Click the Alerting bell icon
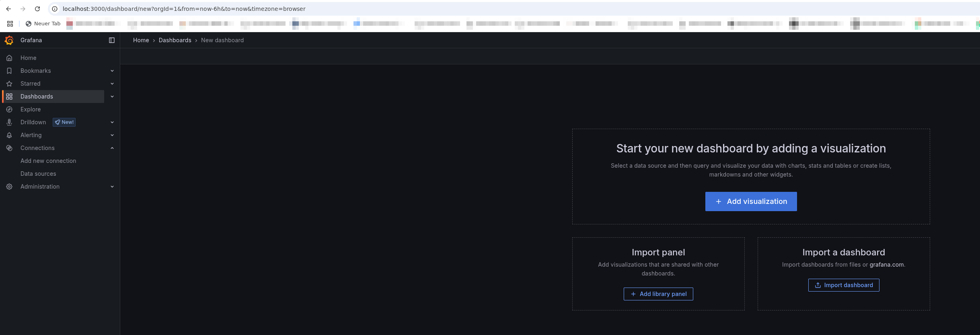The width and height of the screenshot is (980, 335). click(9, 135)
